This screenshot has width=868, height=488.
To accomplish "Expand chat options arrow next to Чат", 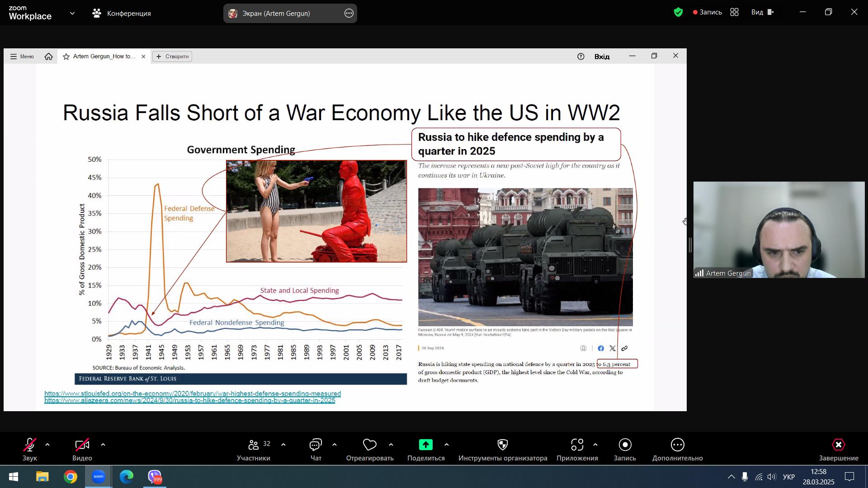I will pos(335,445).
